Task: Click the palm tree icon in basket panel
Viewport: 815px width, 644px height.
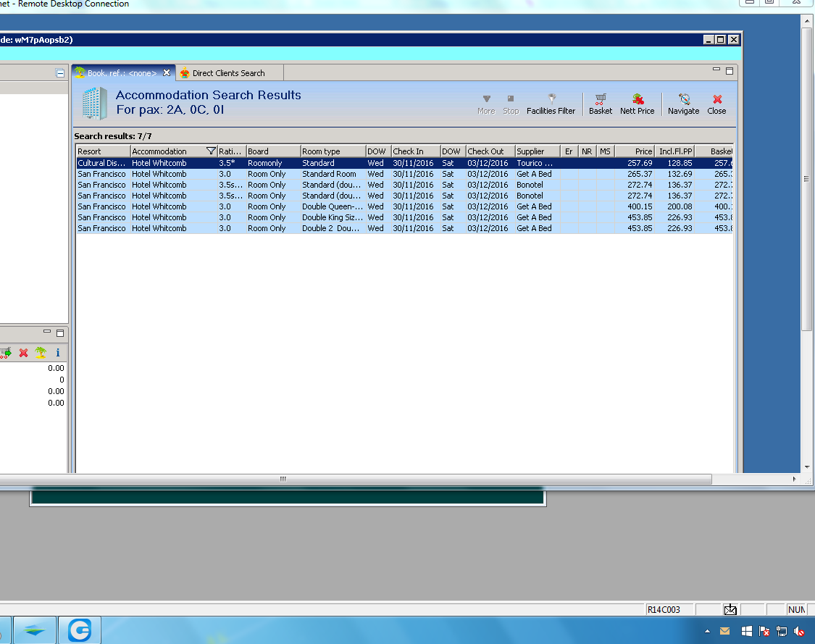Action: pos(41,352)
